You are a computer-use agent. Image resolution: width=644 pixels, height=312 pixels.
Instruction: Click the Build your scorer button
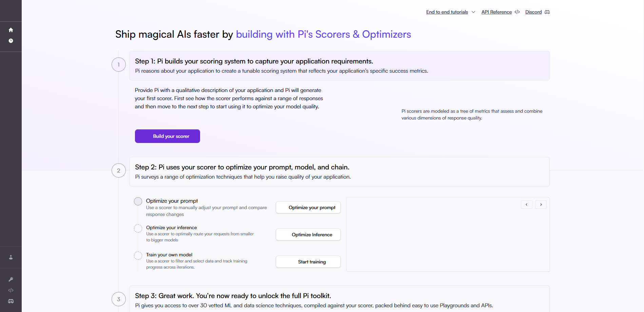pos(167,136)
